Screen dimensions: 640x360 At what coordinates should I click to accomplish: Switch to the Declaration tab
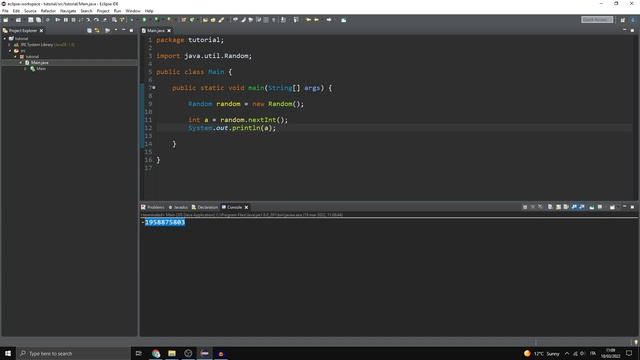(x=205, y=207)
